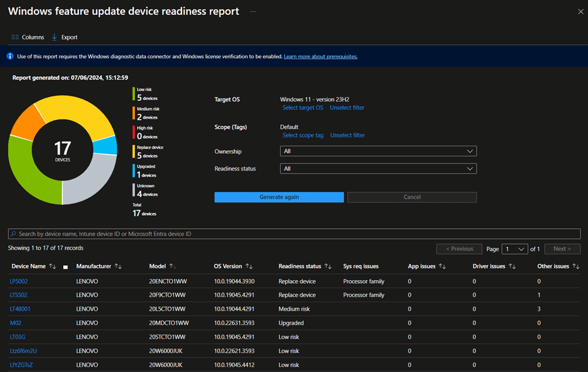Screen dimensions: 588x372
Task: Go to the Previous page
Action: click(459, 249)
